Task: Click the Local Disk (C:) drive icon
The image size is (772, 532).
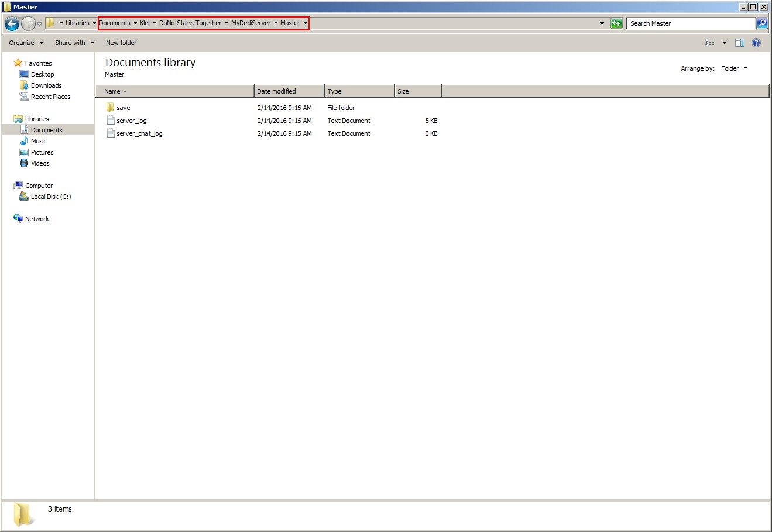Action: point(24,197)
